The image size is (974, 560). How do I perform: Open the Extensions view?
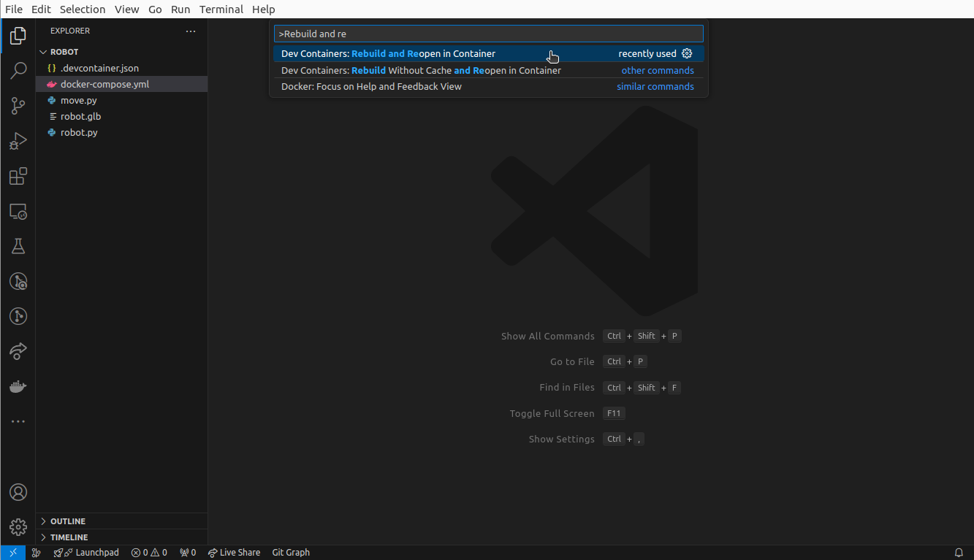(18, 176)
